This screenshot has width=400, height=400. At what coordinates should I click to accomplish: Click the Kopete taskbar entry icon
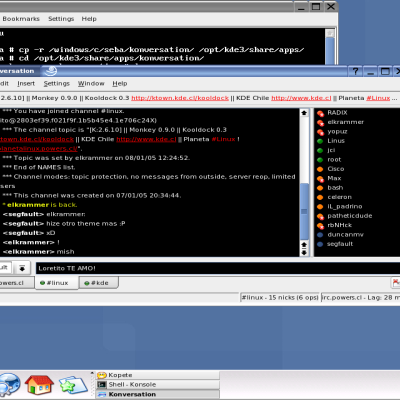(x=101, y=375)
